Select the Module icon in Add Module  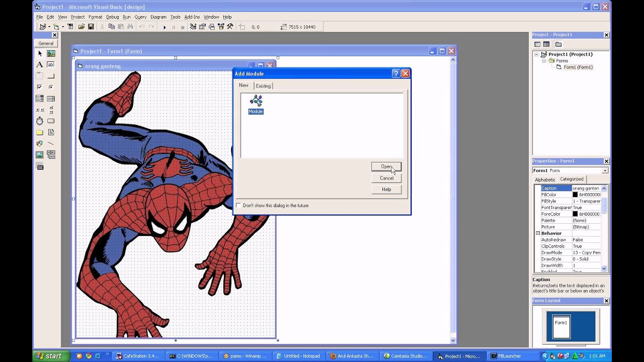tap(256, 104)
